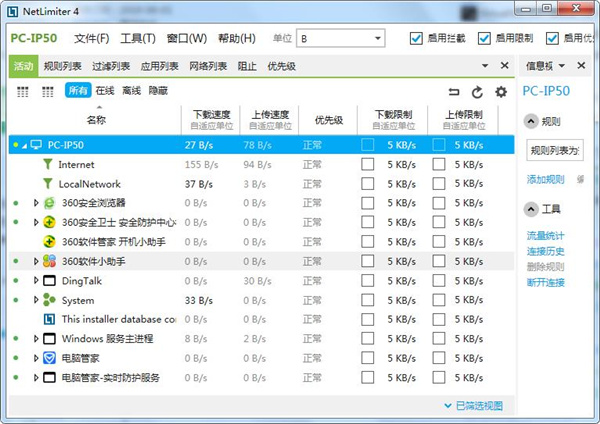Viewport: 600px width, 424px height.
Task: Click the 360安全浏览器 browser icon
Action: click(x=49, y=203)
